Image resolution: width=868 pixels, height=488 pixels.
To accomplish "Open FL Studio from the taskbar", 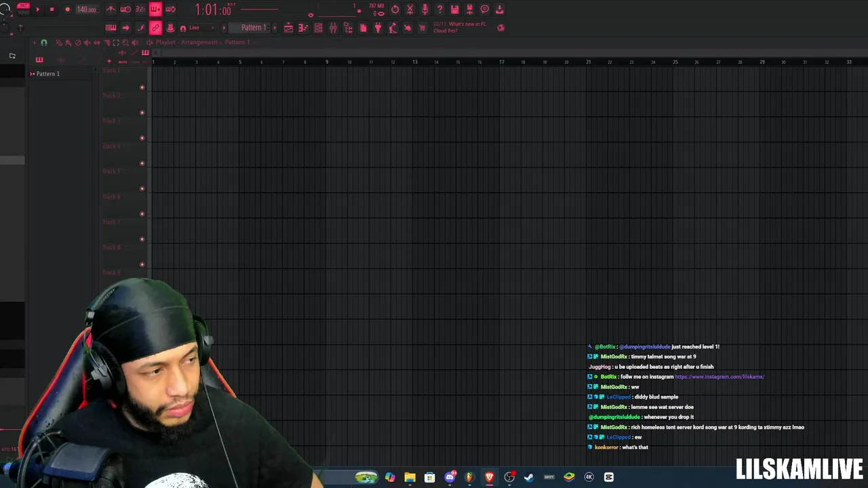I will click(x=469, y=477).
